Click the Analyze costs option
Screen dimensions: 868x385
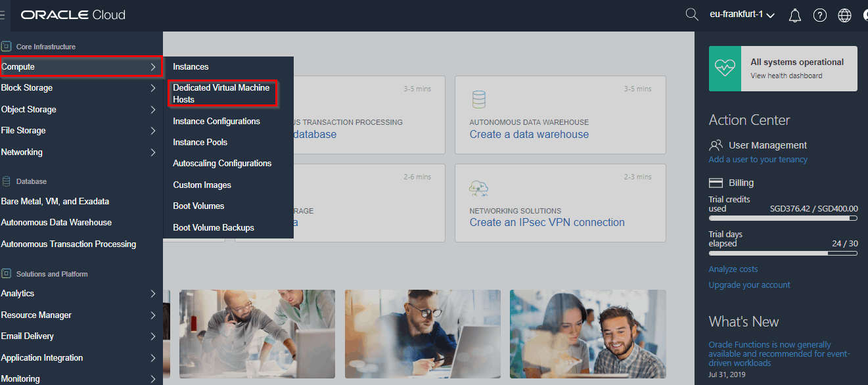(x=733, y=269)
